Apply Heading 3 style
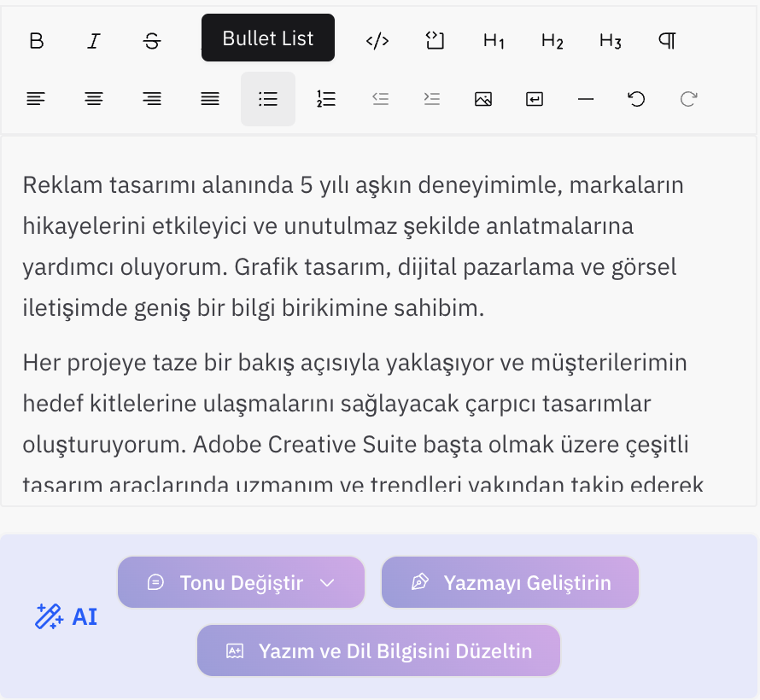 click(610, 40)
